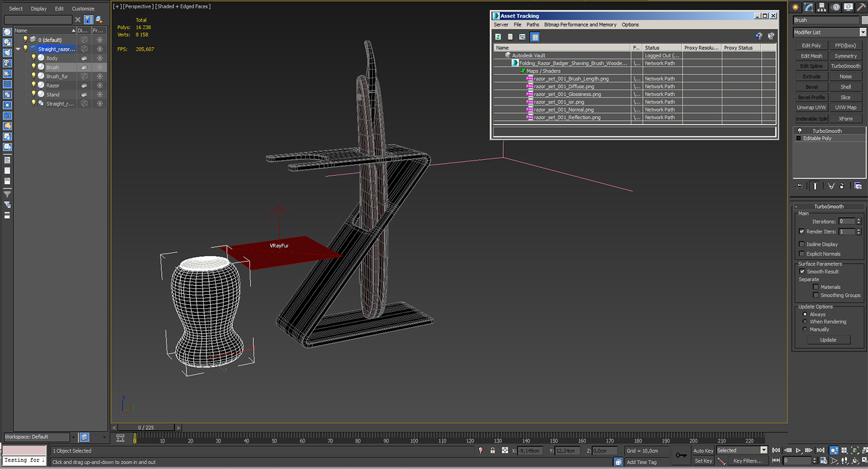Click Help icon in Asset Tracking toolbar
868x469 pixels.
click(x=758, y=36)
